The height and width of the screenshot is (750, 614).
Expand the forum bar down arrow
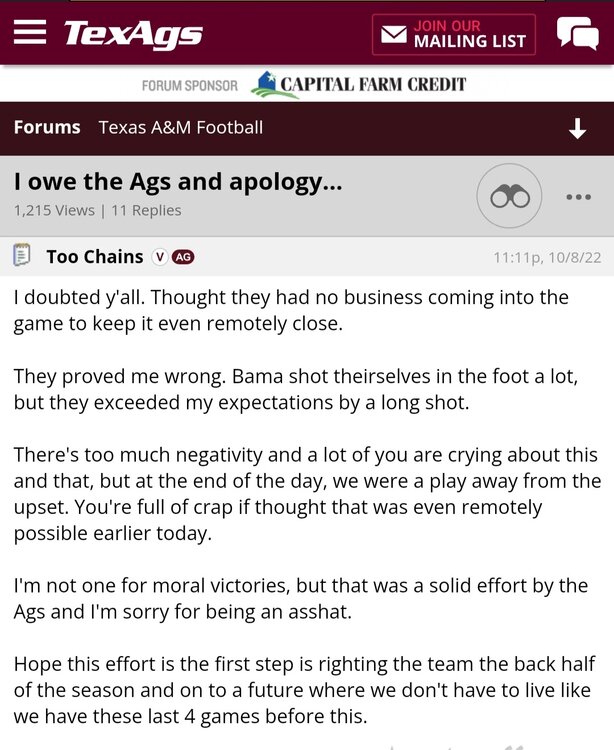coord(577,129)
